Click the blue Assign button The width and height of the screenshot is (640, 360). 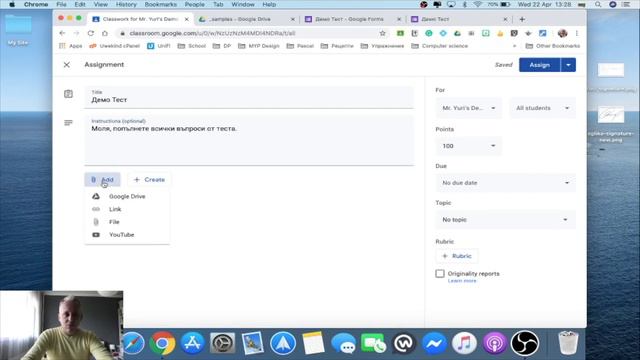(540, 65)
